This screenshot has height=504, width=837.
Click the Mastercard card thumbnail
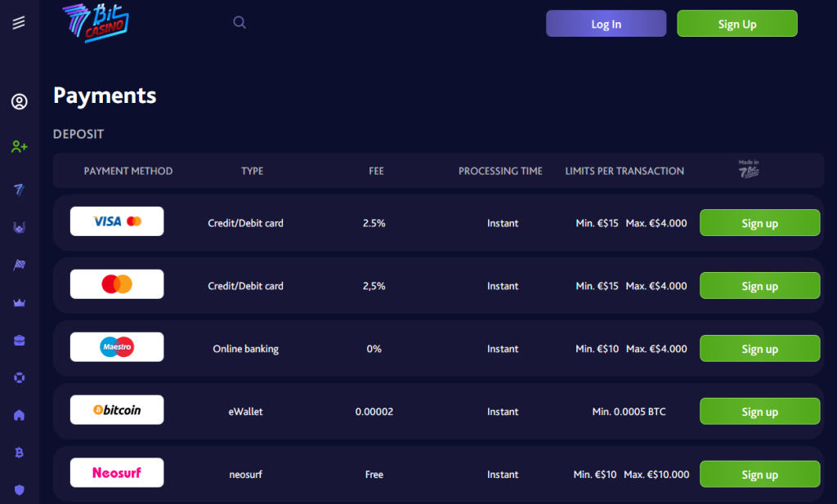(x=117, y=285)
